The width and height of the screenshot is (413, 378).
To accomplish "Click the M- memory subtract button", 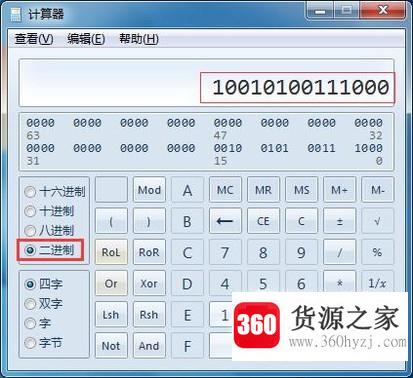I will [x=378, y=190].
